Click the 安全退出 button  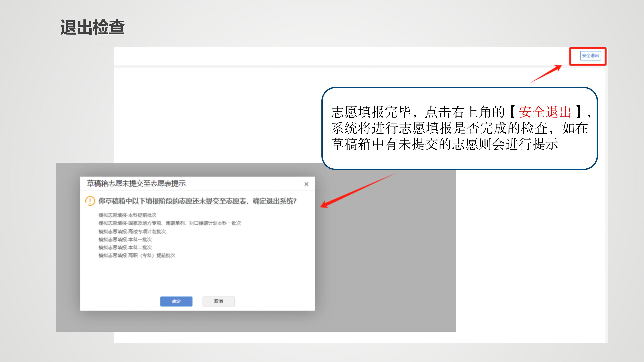coord(590,56)
